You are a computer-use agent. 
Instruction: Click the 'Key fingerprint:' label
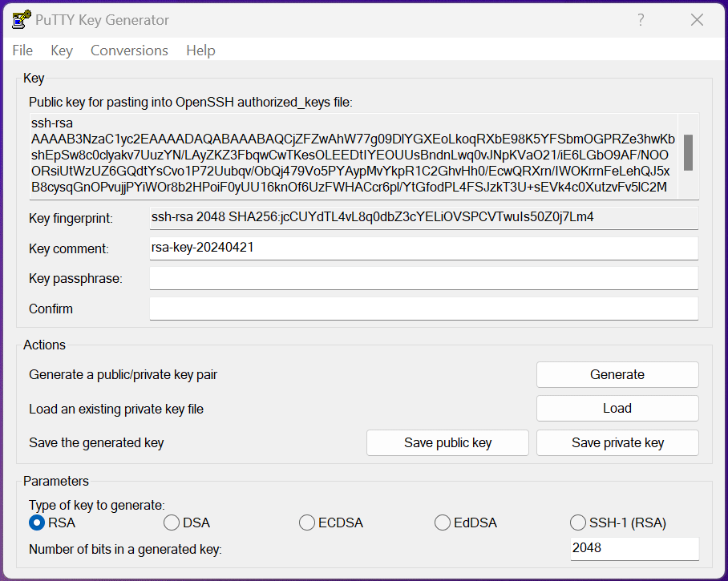[x=71, y=219]
